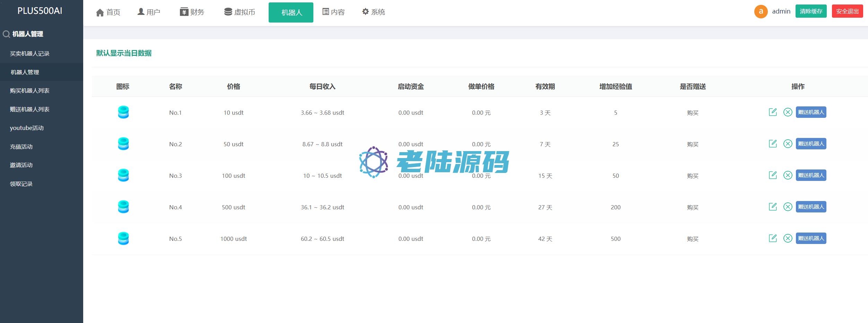The image size is (868, 323).
Task: Click the orange admin avatar icon
Action: [x=761, y=11]
